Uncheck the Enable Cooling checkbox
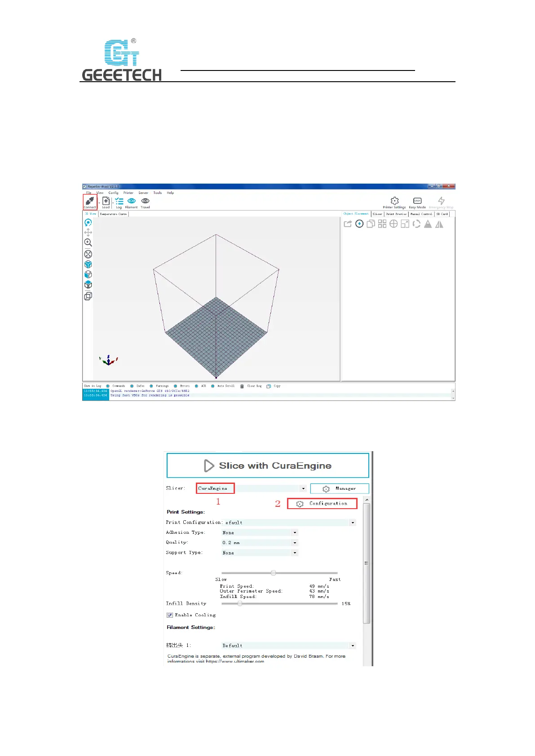 tap(170, 615)
